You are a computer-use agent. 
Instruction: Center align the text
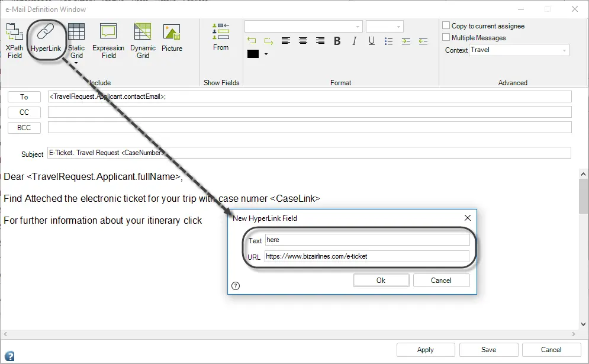(x=302, y=41)
